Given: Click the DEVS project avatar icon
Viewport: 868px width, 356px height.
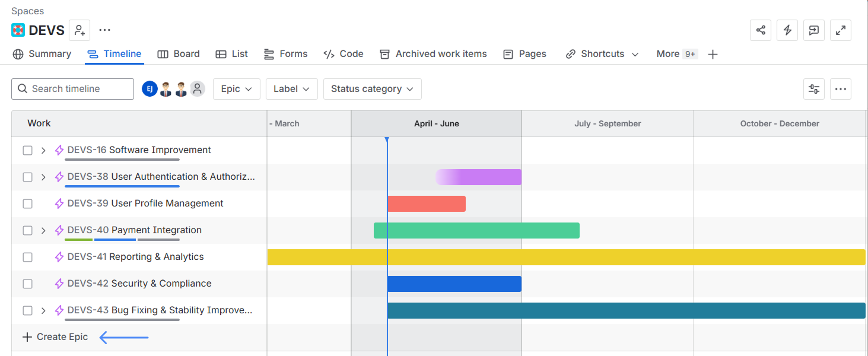Looking at the screenshot, I should [x=18, y=30].
